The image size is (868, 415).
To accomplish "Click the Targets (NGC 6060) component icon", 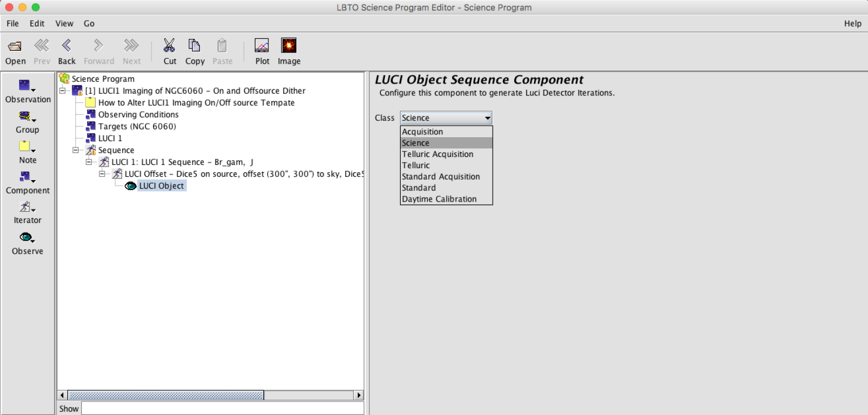I will (x=90, y=126).
